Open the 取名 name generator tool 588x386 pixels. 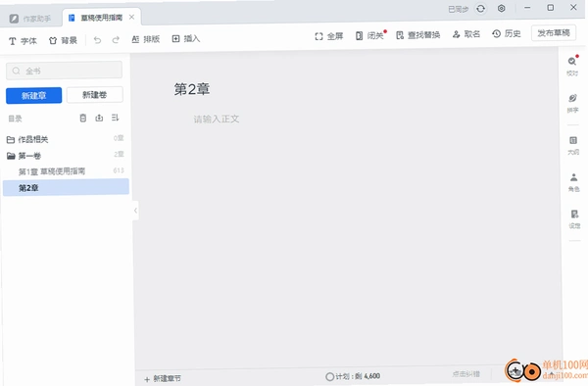tap(466, 34)
